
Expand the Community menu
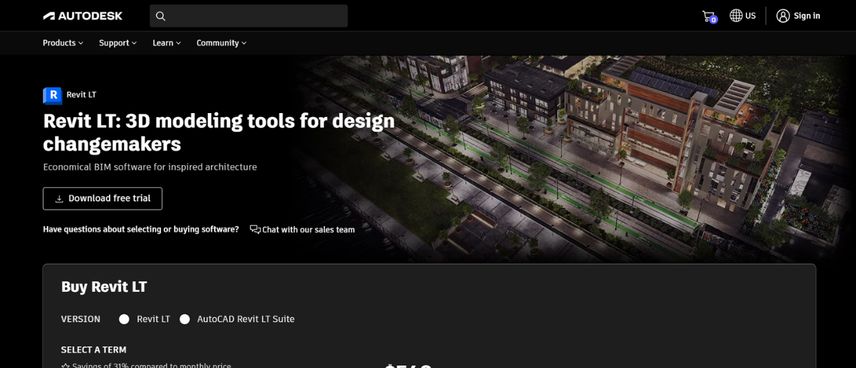pos(221,43)
